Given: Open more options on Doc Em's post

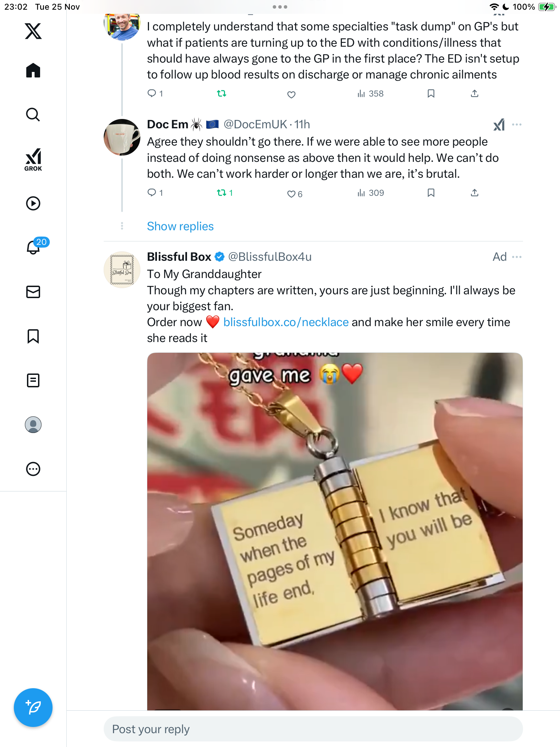Looking at the screenshot, I should [517, 124].
